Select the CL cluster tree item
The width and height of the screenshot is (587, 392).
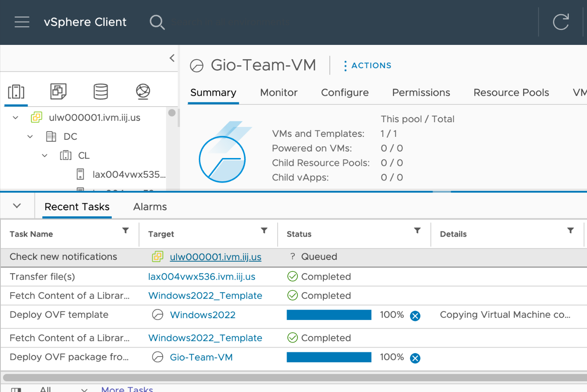coord(84,155)
